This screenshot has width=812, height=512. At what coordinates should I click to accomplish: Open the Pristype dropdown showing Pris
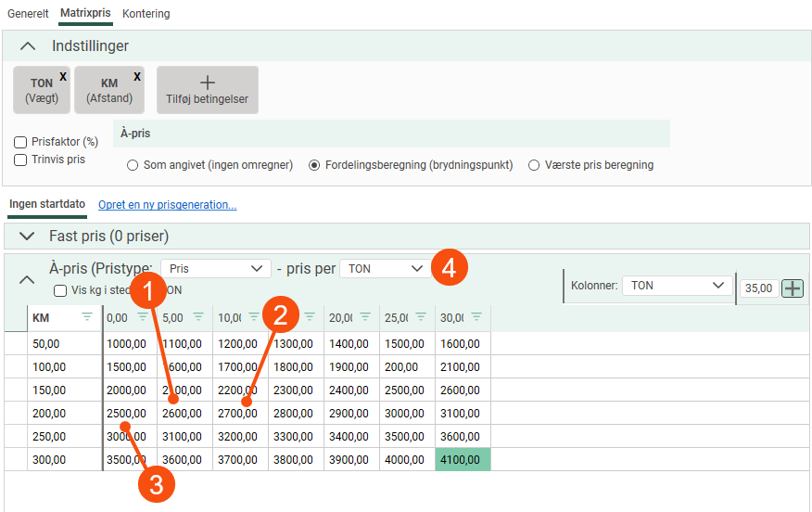(215, 268)
